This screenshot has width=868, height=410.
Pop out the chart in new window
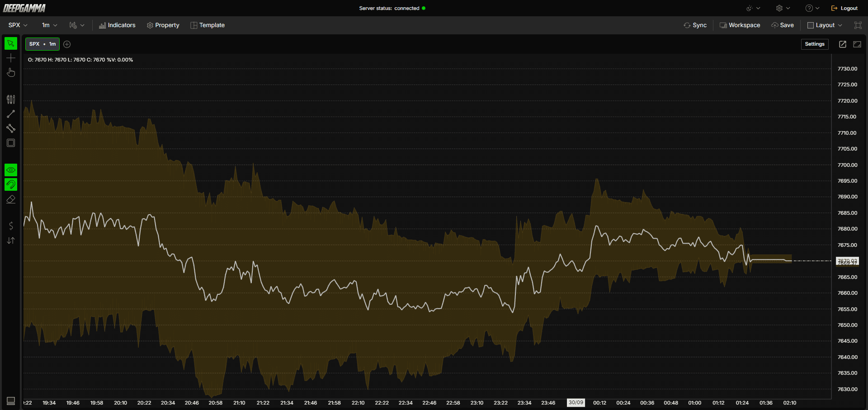843,44
